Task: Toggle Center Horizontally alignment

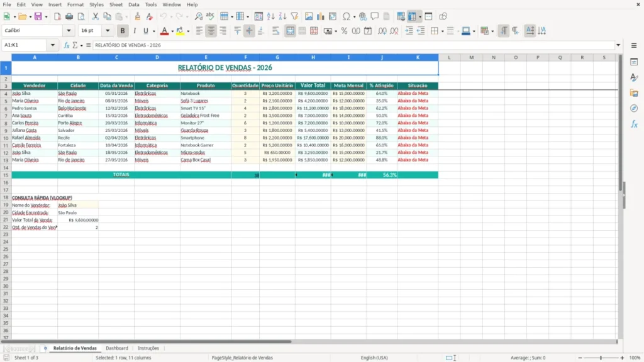Action: 211,31
